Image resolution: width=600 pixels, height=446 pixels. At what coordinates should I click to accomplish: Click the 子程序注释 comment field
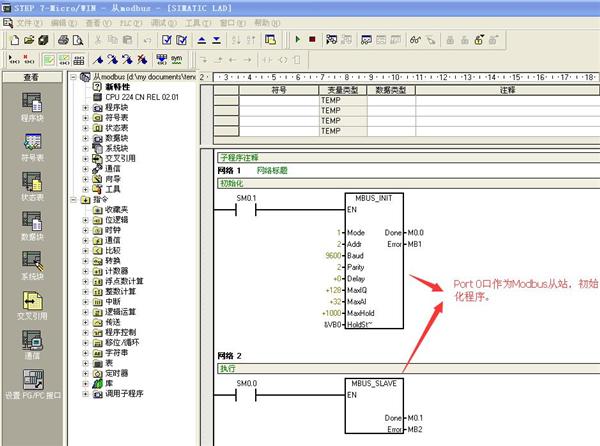(408, 158)
